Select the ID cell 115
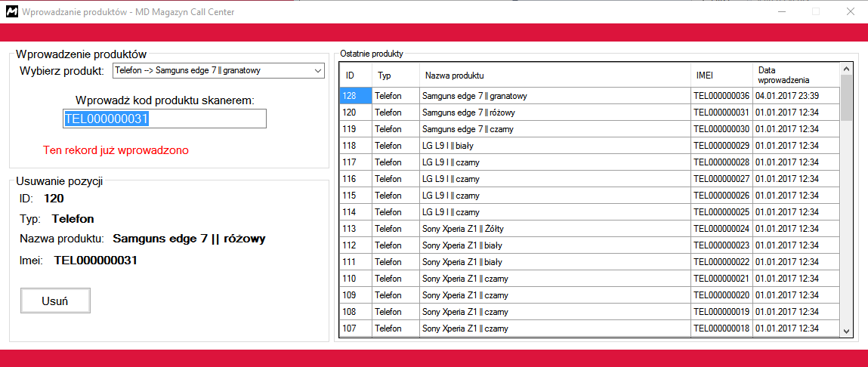This screenshot has width=868, height=367. (x=355, y=196)
